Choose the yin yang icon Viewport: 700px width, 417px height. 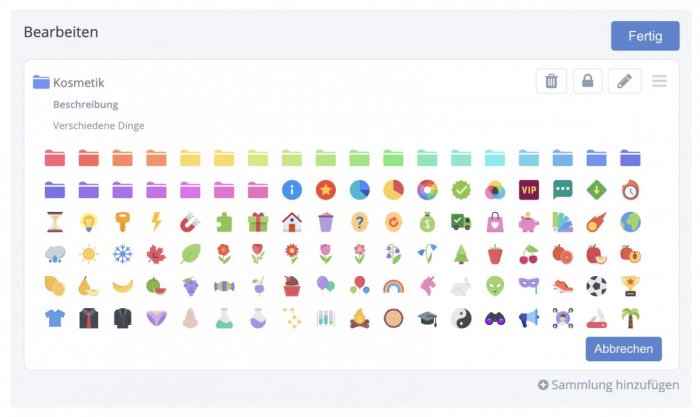[461, 319]
